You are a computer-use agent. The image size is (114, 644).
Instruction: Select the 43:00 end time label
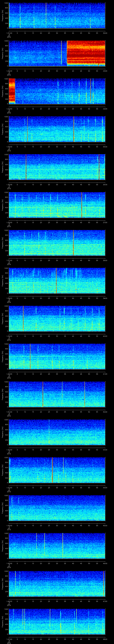pyautogui.click(x=105, y=450)
